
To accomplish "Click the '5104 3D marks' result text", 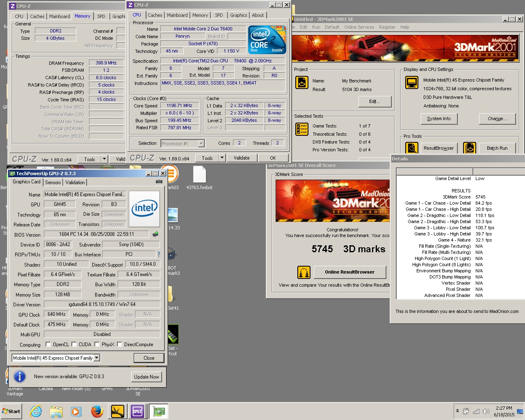I will 357,89.
